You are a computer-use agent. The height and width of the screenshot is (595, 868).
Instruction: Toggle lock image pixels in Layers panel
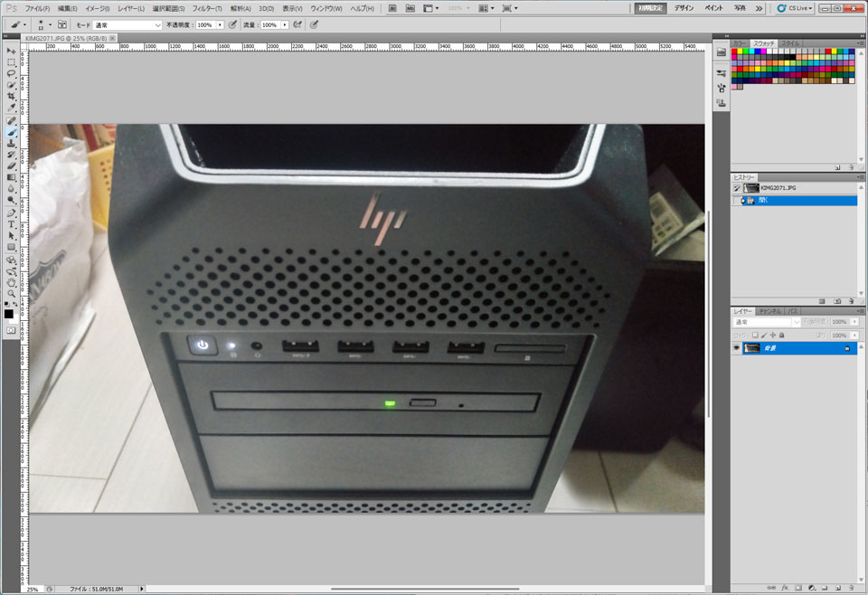coord(763,335)
